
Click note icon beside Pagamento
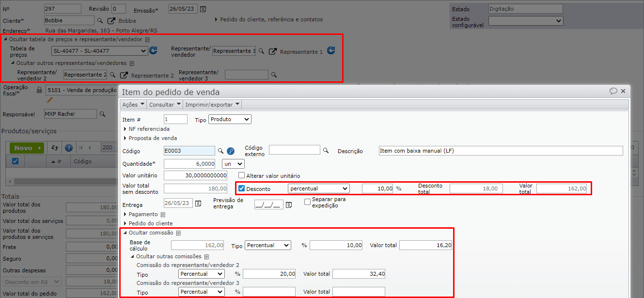pos(163,214)
